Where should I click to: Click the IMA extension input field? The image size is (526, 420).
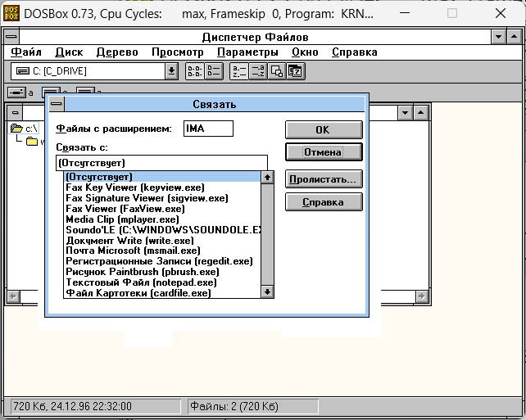(x=208, y=129)
